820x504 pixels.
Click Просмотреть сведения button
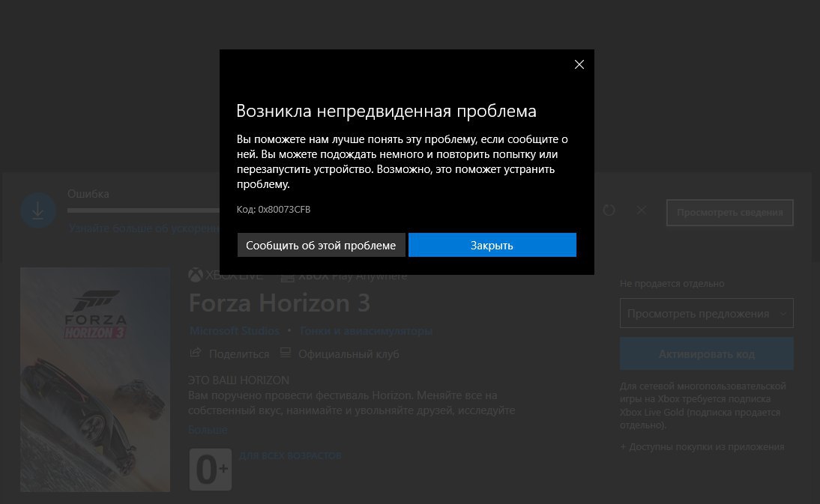point(729,213)
